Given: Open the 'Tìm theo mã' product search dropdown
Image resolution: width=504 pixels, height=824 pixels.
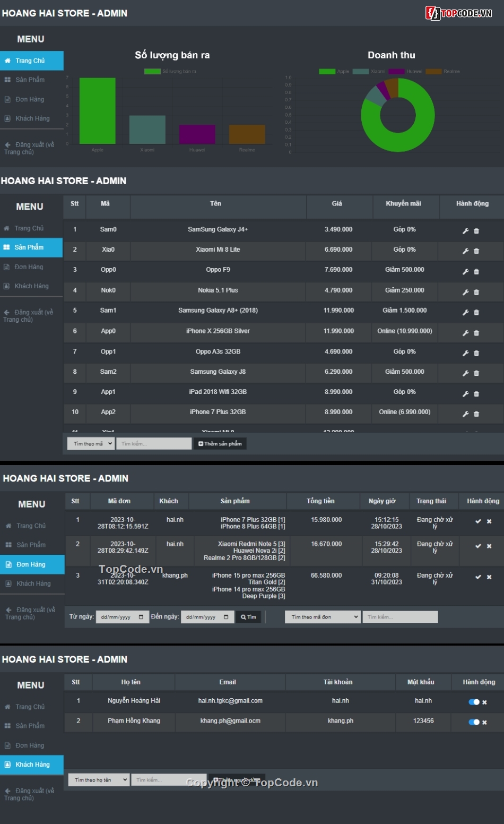Looking at the screenshot, I should click(91, 444).
